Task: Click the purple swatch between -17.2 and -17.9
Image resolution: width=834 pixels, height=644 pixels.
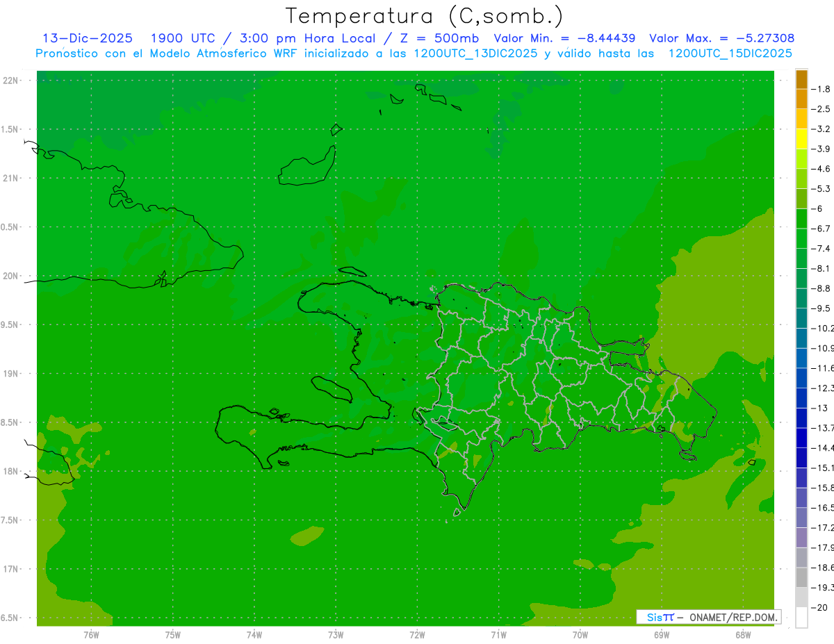Action: [x=801, y=538]
